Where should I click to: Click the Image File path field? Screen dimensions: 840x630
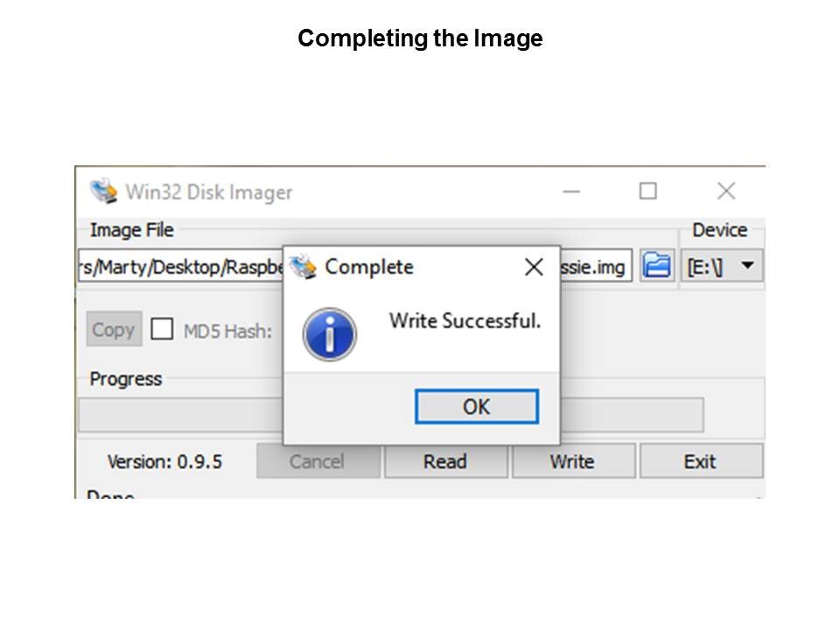click(179, 267)
